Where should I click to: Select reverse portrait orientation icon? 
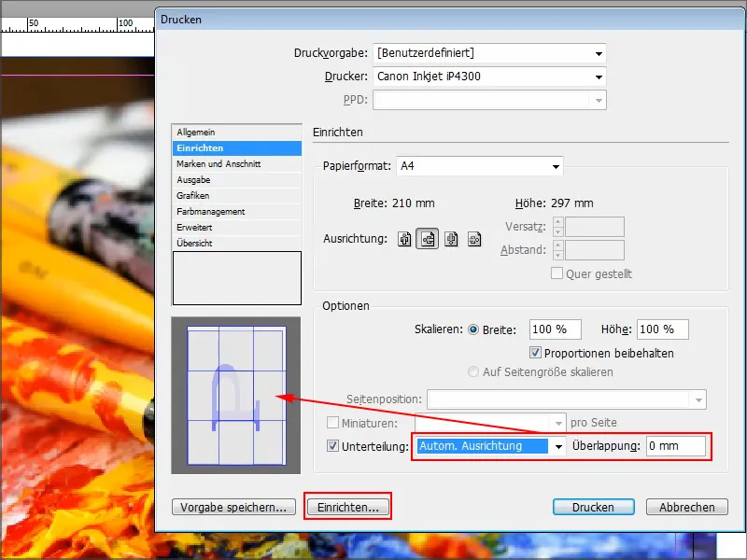point(451,239)
